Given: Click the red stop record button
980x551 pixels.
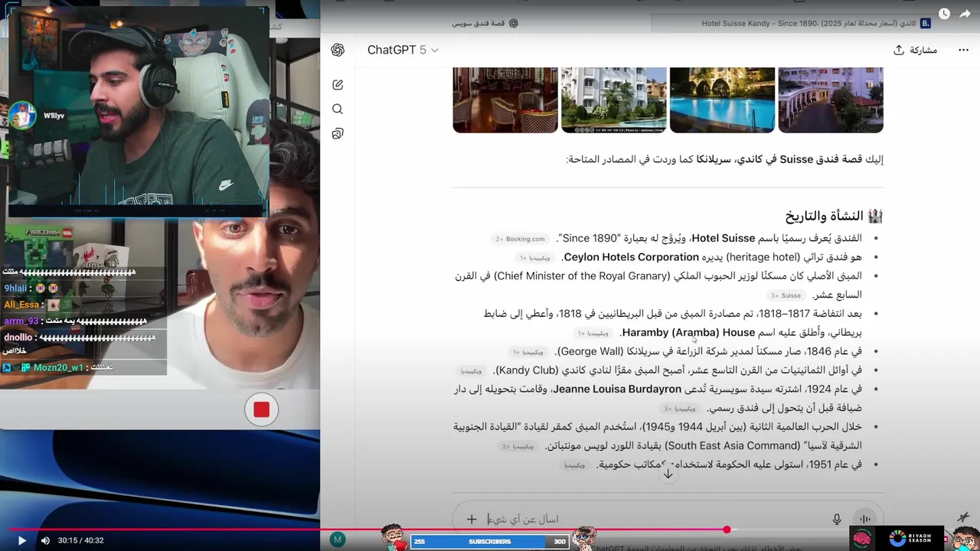Looking at the screenshot, I should 262,410.
